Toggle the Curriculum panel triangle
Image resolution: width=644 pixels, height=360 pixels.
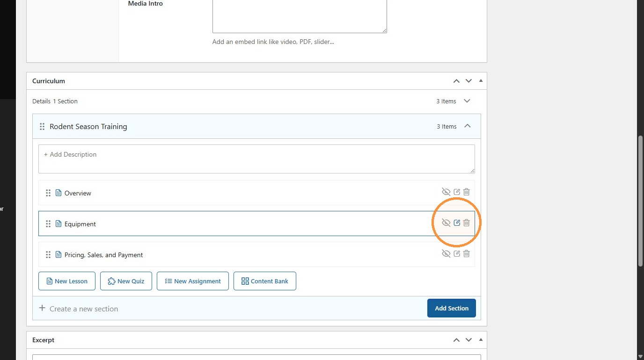pyautogui.click(x=481, y=80)
